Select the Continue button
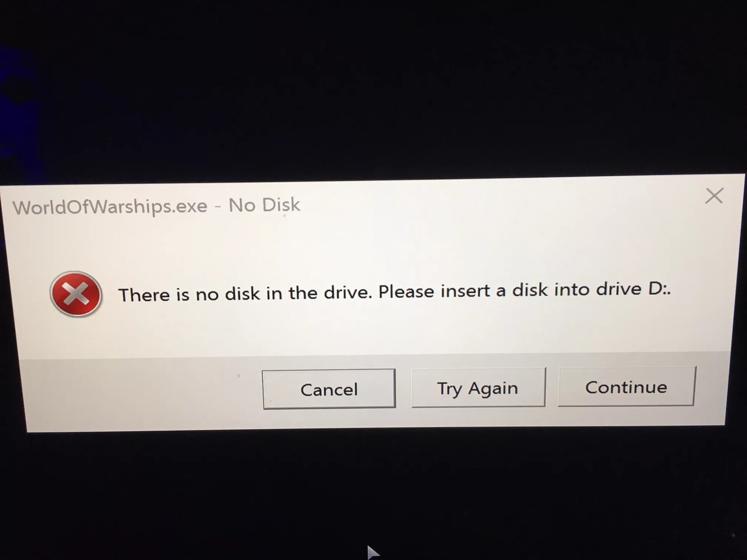 (627, 387)
